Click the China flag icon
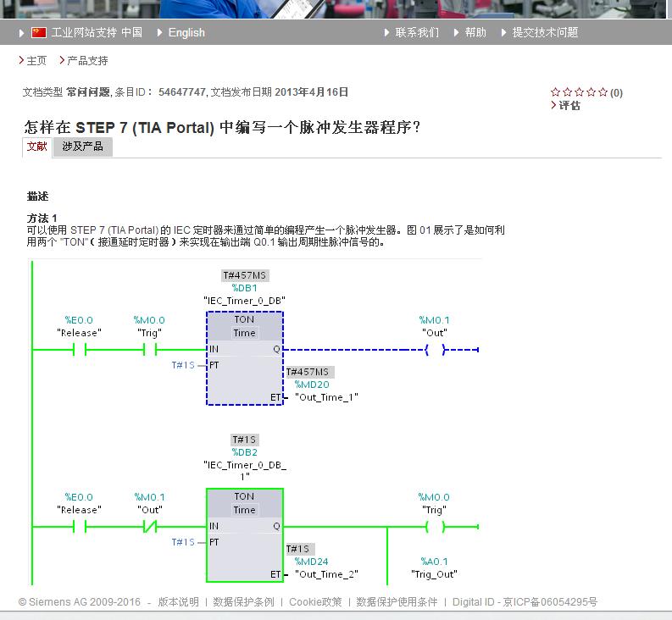 coord(39,32)
